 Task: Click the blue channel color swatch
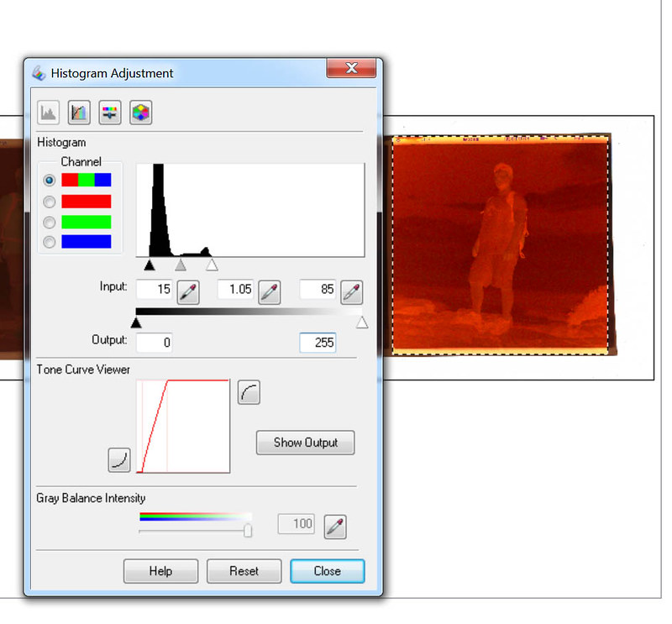coord(87,241)
